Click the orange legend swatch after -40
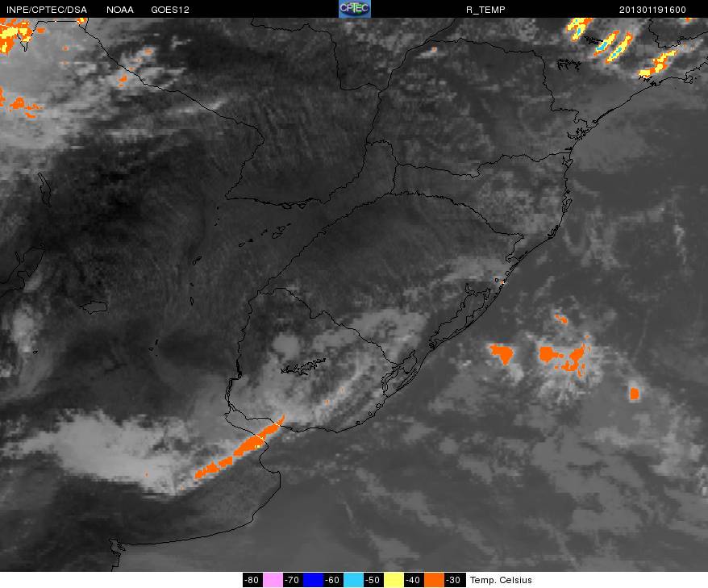The height and width of the screenshot is (588, 708). [434, 580]
